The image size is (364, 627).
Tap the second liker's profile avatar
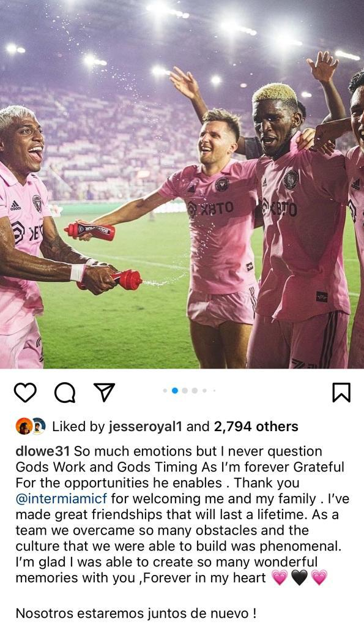(x=39, y=426)
